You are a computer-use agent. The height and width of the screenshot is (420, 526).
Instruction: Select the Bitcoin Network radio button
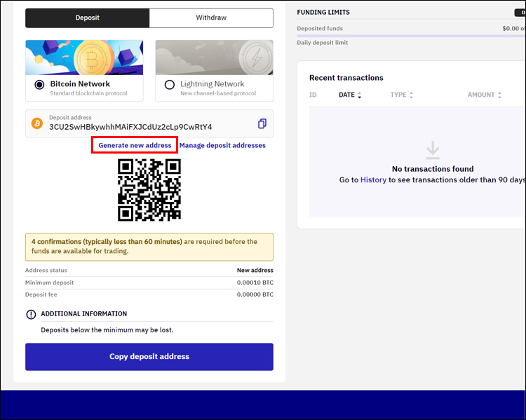tap(39, 85)
